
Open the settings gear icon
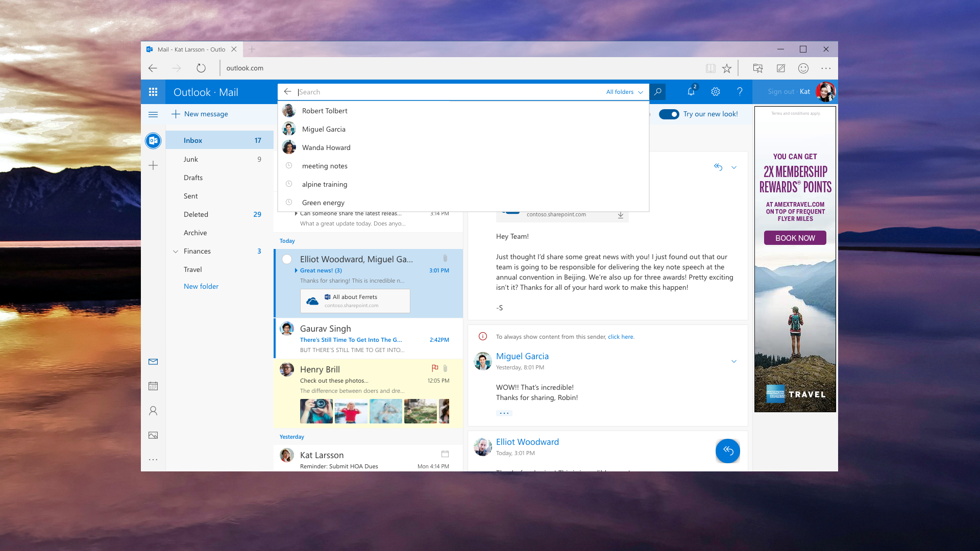(715, 92)
